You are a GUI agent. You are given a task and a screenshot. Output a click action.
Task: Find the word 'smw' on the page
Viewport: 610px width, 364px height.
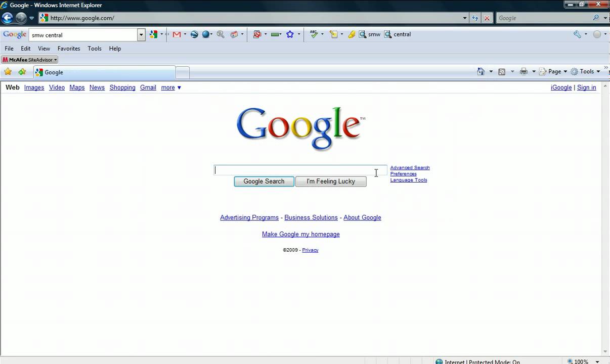click(370, 34)
